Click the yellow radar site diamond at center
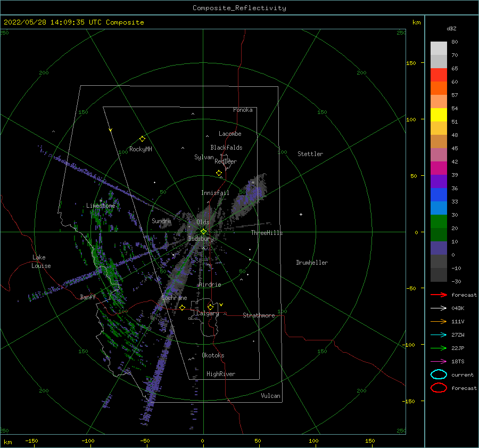 click(x=203, y=232)
